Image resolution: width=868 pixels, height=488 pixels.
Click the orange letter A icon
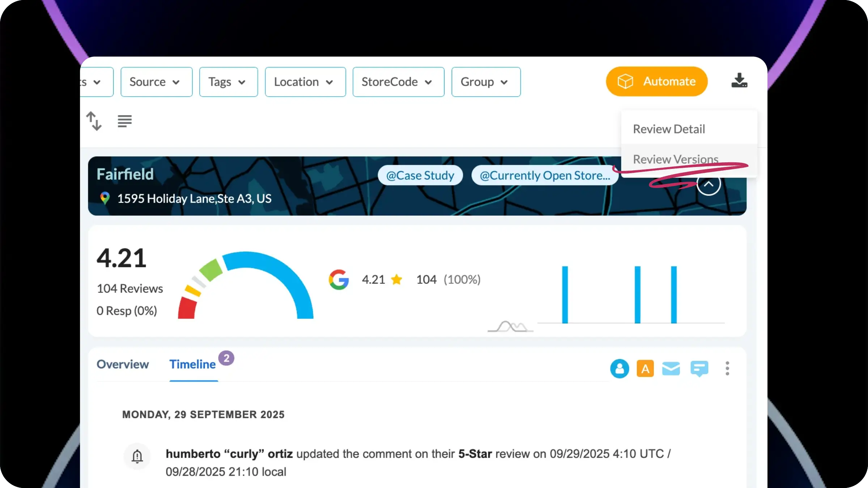645,369
